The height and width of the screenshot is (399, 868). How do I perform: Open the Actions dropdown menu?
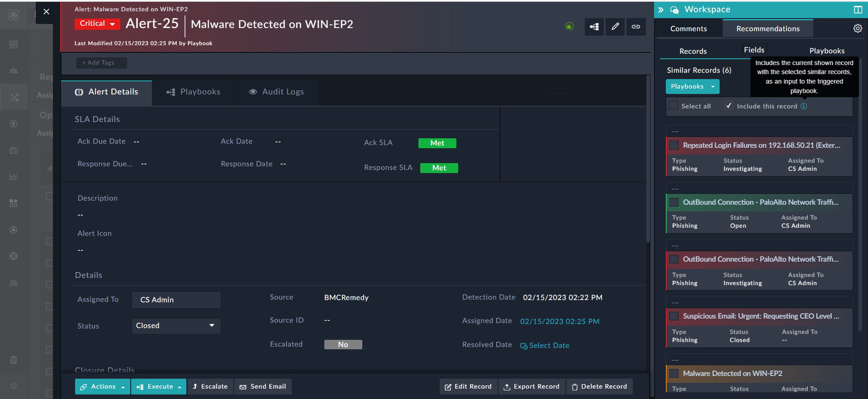pos(103,387)
